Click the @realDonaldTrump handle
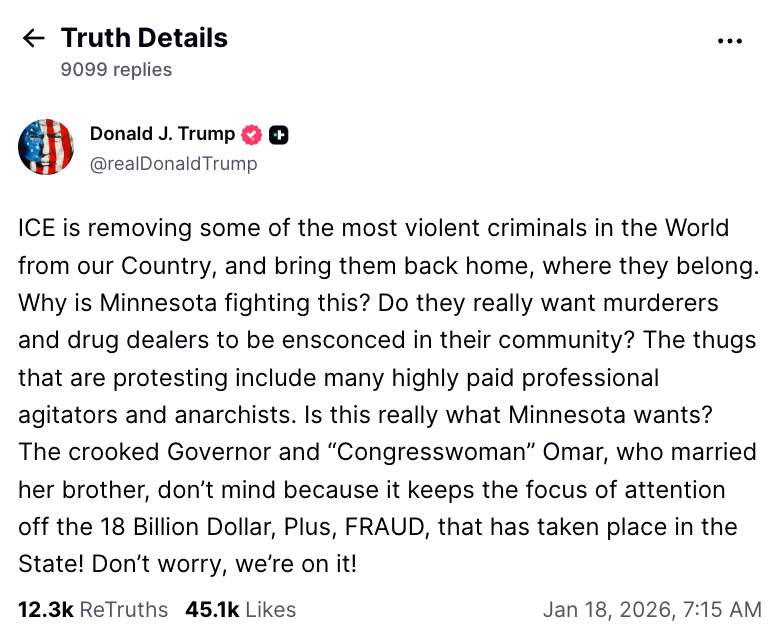The width and height of the screenshot is (784, 636). [173, 163]
